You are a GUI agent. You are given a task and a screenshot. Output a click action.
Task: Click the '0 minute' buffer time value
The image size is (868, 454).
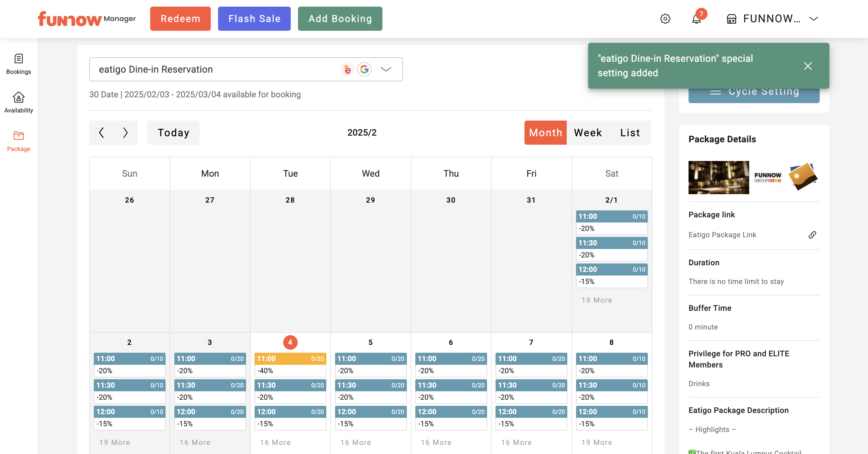coord(703,327)
